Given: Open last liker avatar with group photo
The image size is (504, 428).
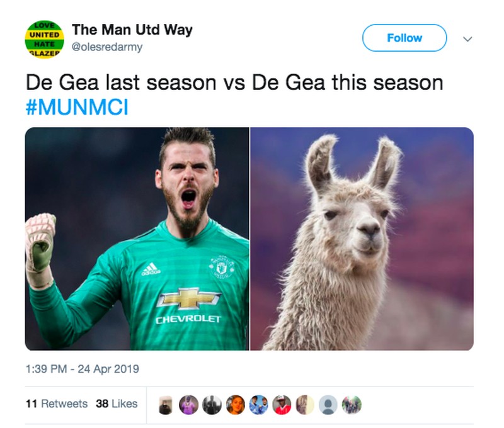Looking at the screenshot, I should point(352,405).
